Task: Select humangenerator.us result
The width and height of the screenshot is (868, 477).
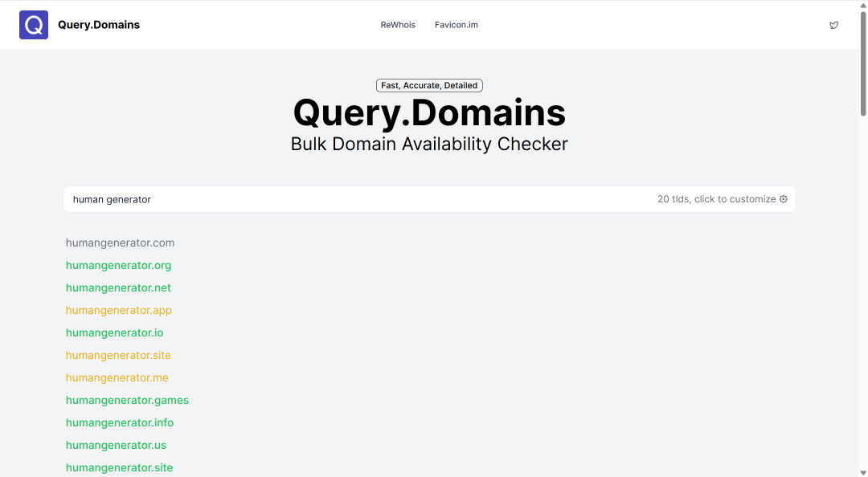Action: (116, 446)
